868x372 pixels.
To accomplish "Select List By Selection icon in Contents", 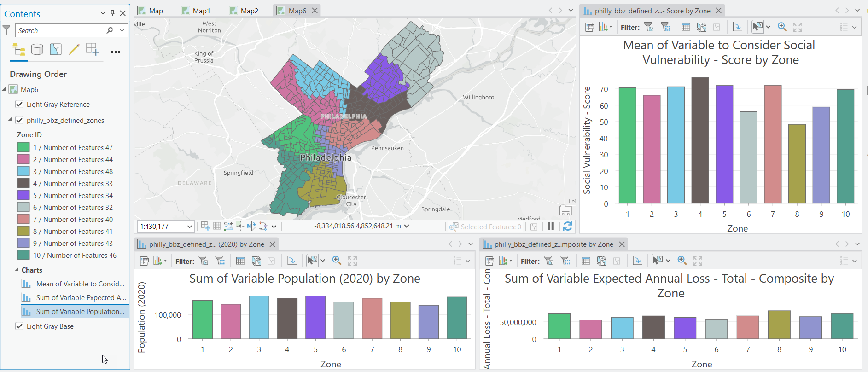I will 56,49.
